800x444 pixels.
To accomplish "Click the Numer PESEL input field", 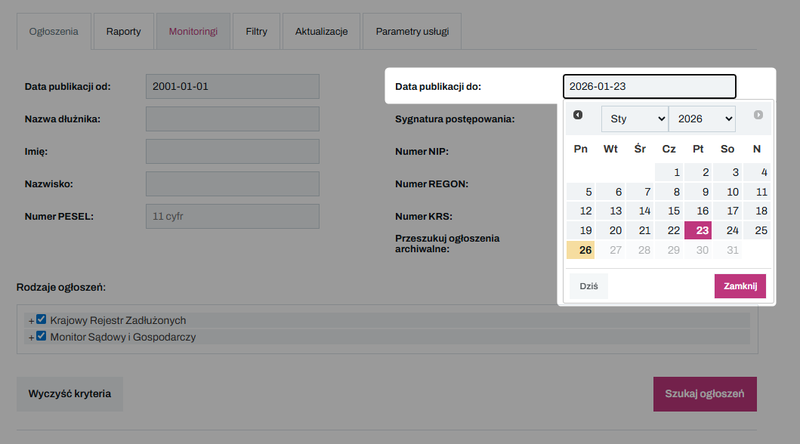I will [x=232, y=216].
